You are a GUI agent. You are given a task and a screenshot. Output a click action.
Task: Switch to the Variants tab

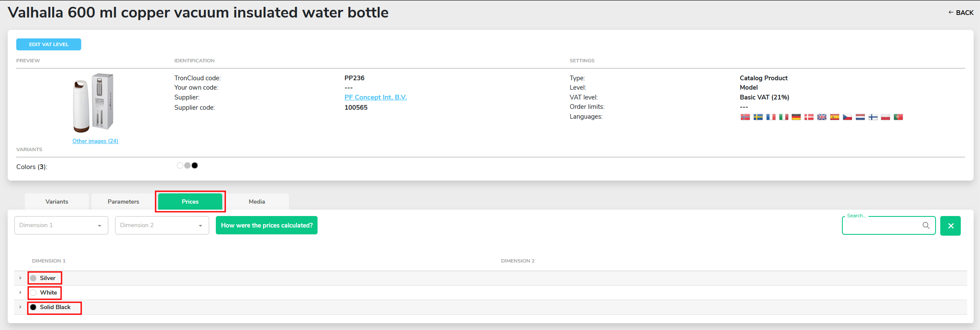point(57,202)
